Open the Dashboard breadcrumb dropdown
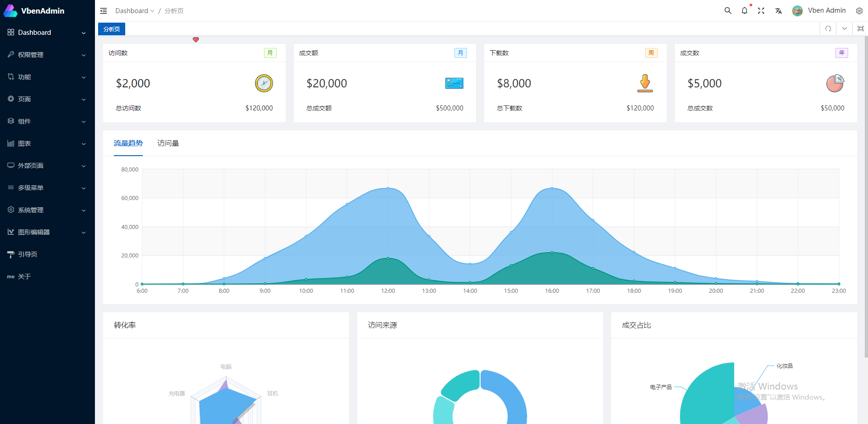 (x=135, y=11)
